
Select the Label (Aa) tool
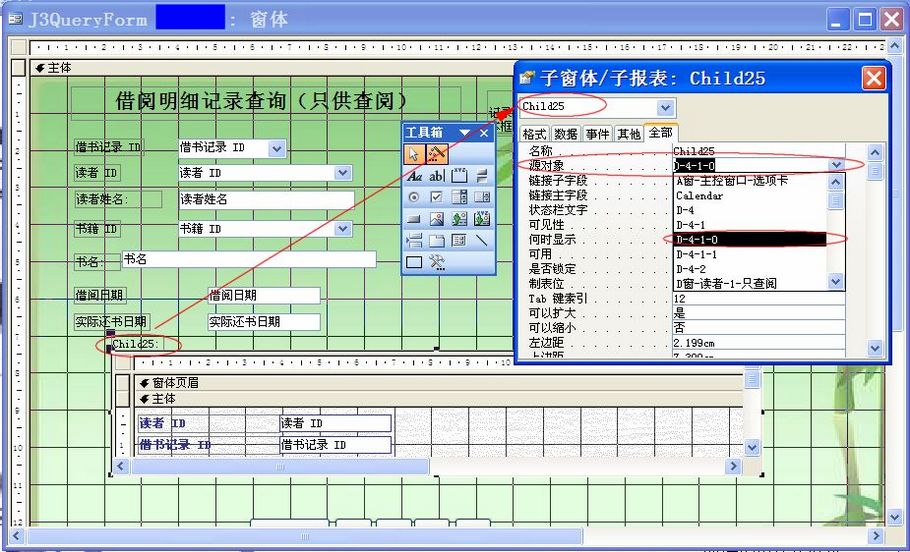[414, 176]
